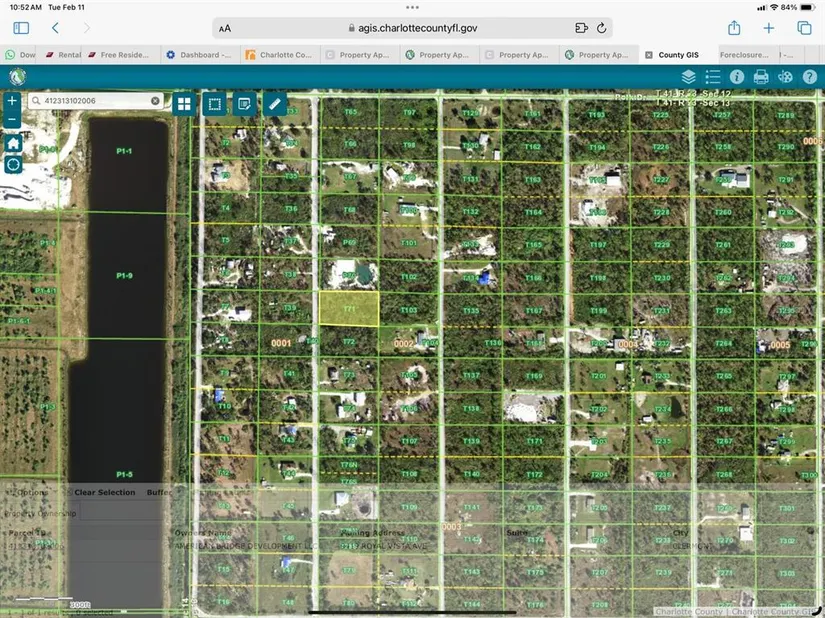
Task: Open Safari reader text size menu
Action: (225, 29)
